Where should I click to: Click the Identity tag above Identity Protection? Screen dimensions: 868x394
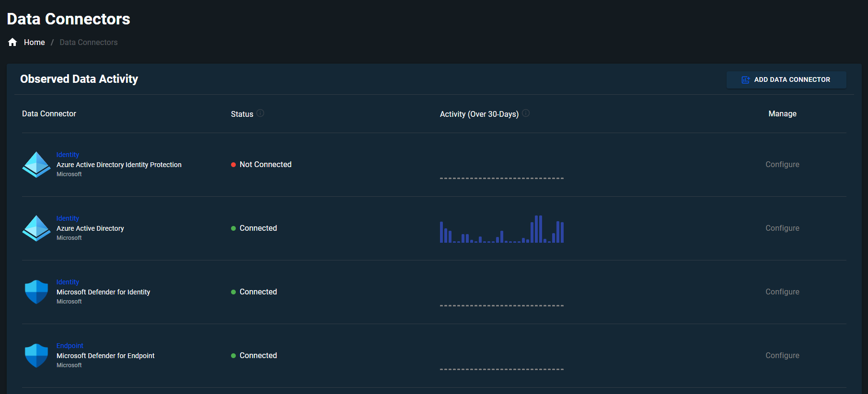[x=68, y=155]
